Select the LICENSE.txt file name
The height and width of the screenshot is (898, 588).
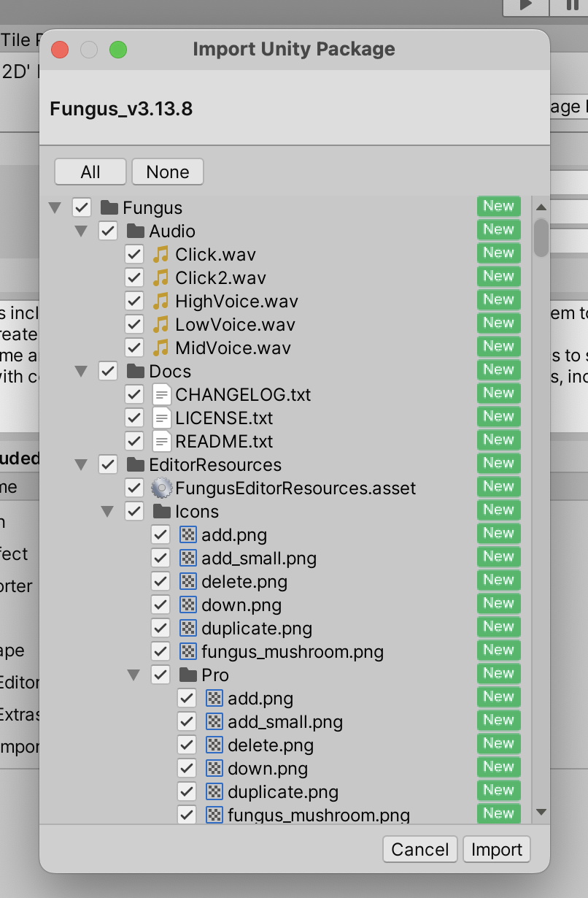[224, 418]
